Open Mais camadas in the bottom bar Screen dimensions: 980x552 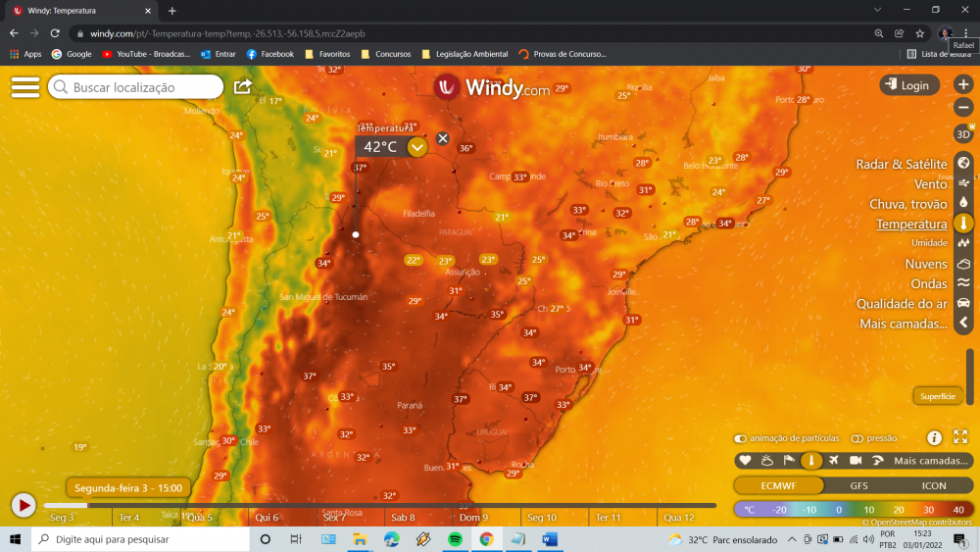pyautogui.click(x=931, y=461)
